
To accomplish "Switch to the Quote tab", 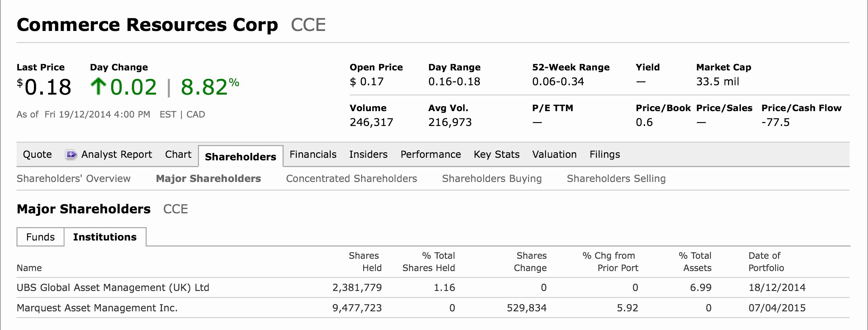I will coord(37,154).
